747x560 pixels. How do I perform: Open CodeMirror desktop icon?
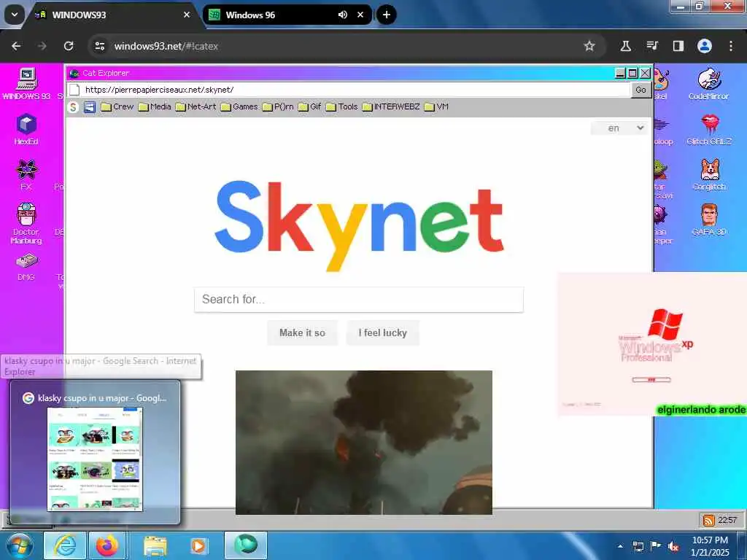point(709,84)
